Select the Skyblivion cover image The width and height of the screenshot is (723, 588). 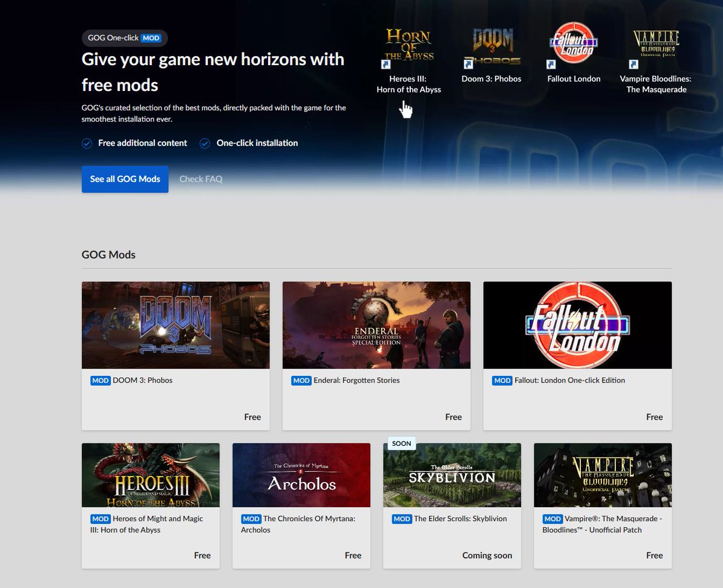click(452, 475)
